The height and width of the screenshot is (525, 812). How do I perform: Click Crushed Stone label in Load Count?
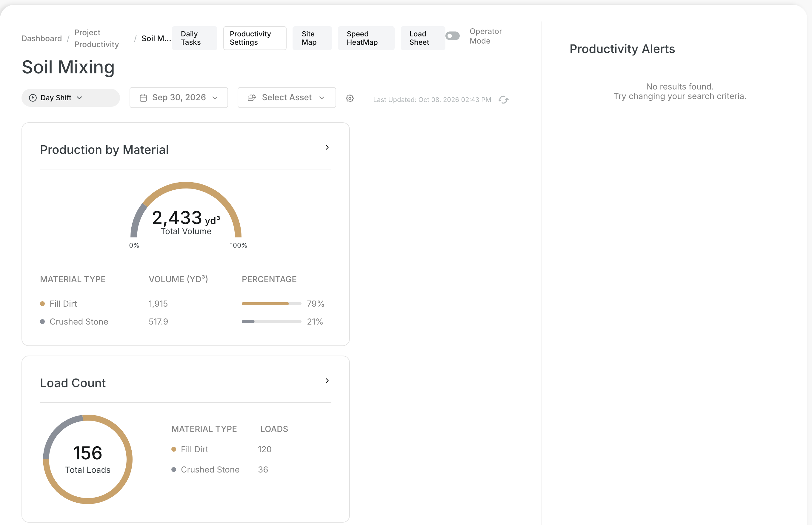(x=210, y=470)
